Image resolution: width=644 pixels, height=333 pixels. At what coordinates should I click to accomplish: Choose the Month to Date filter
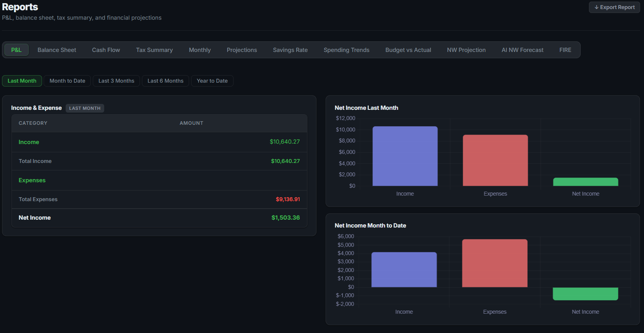[x=67, y=81]
